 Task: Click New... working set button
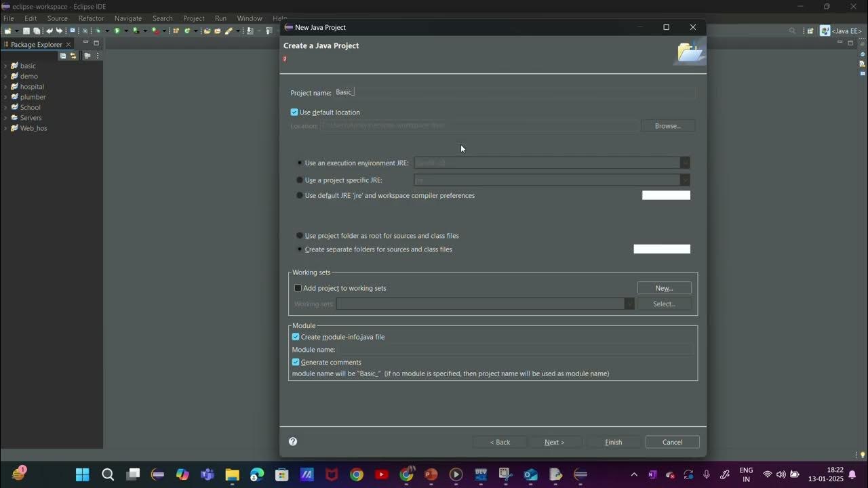[x=664, y=288]
